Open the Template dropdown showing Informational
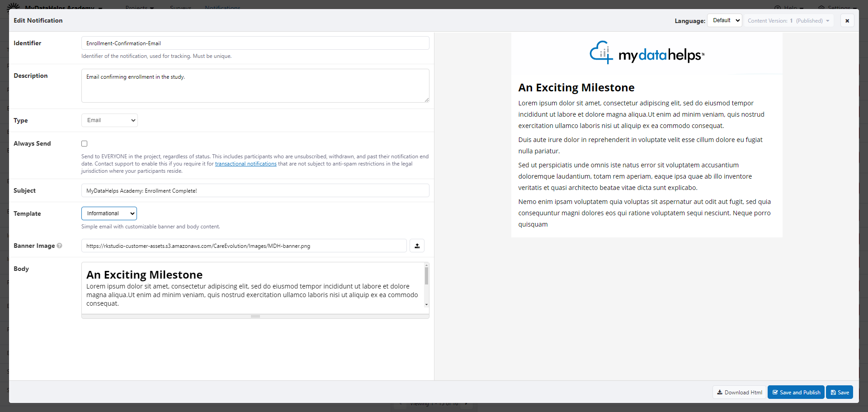 (109, 213)
